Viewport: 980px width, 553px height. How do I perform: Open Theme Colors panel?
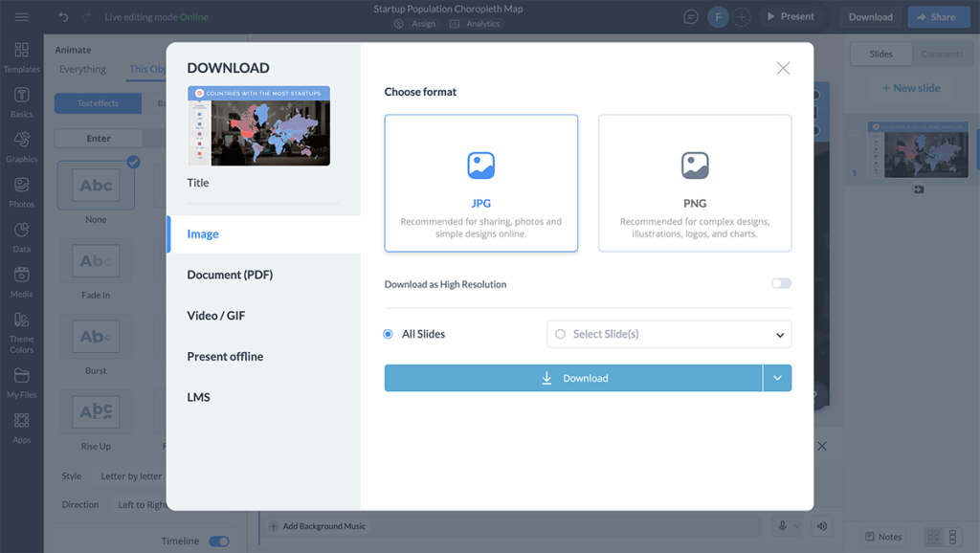pyautogui.click(x=21, y=331)
